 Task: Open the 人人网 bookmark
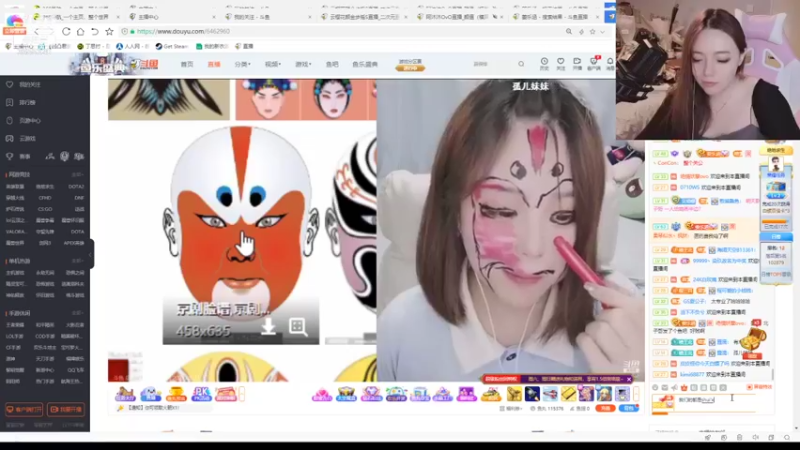132,46
